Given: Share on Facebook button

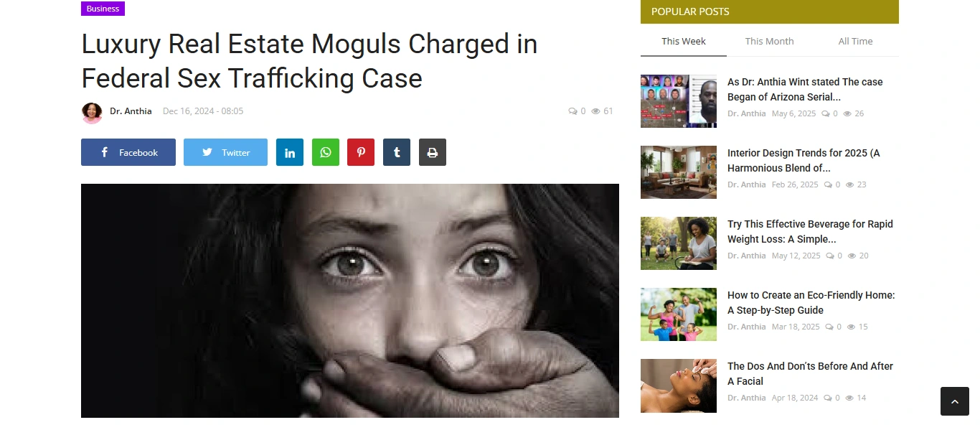Looking at the screenshot, I should [x=128, y=152].
